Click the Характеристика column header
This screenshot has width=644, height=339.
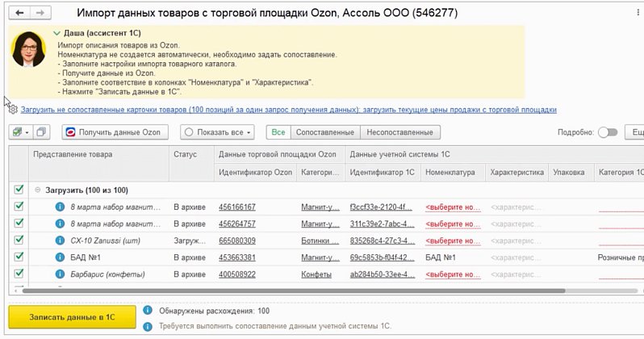pos(516,172)
